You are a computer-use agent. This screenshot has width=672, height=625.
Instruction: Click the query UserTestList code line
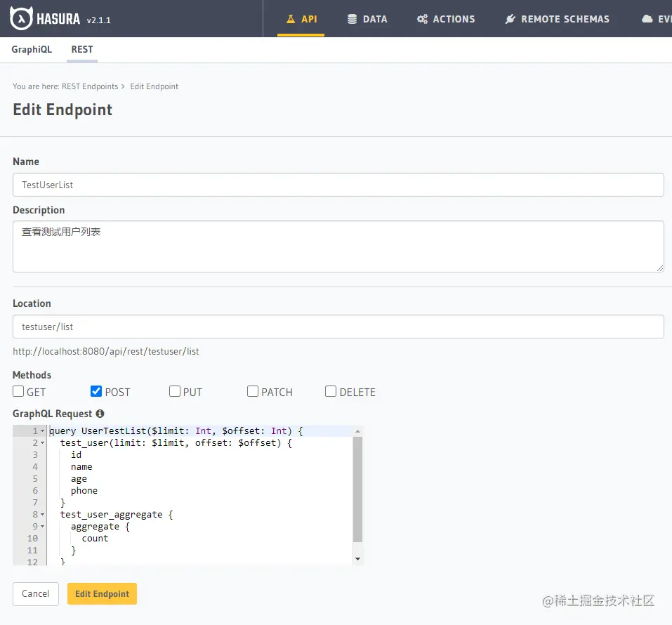click(176, 430)
